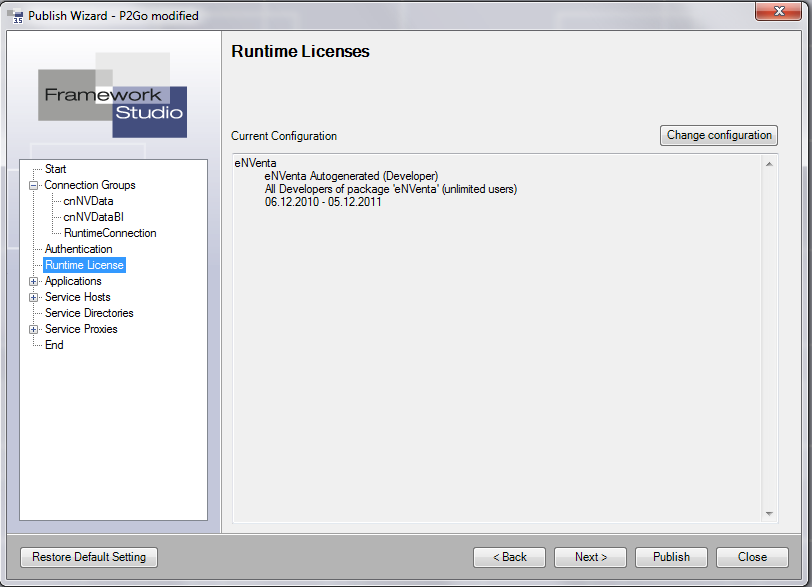812x587 pixels.
Task: Click the 'All Developers of package' line
Action: tap(391, 189)
